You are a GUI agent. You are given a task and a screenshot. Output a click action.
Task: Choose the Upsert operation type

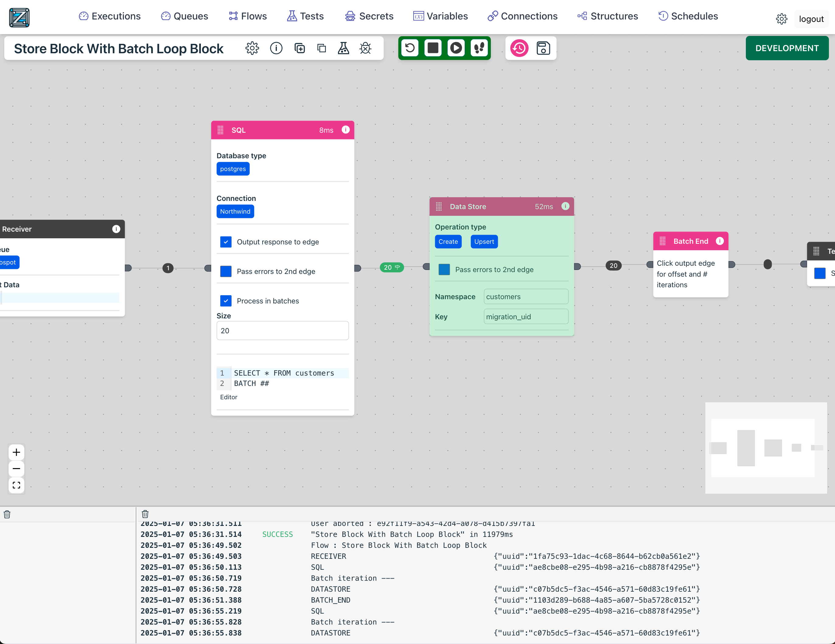point(484,241)
